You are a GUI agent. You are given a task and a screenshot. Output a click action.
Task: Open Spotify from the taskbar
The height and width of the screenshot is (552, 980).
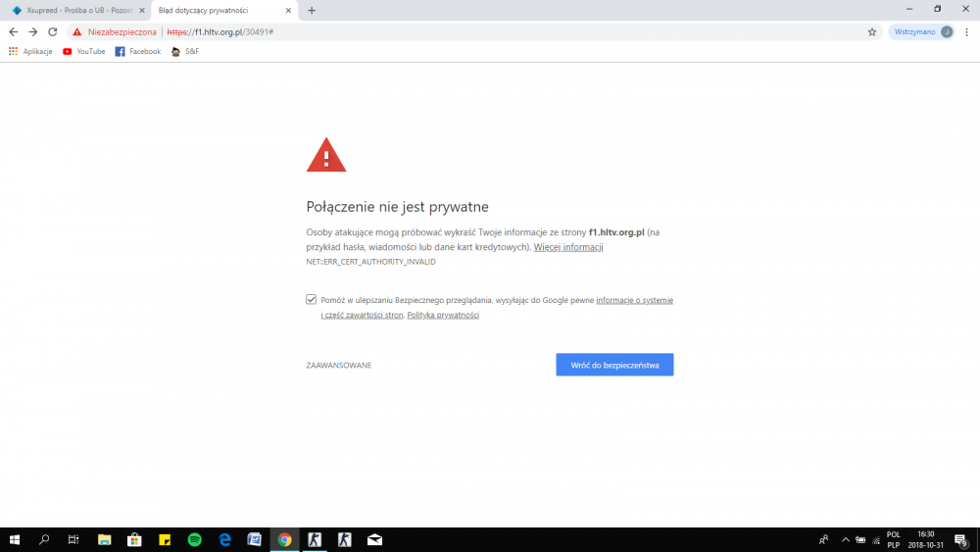[x=194, y=539]
